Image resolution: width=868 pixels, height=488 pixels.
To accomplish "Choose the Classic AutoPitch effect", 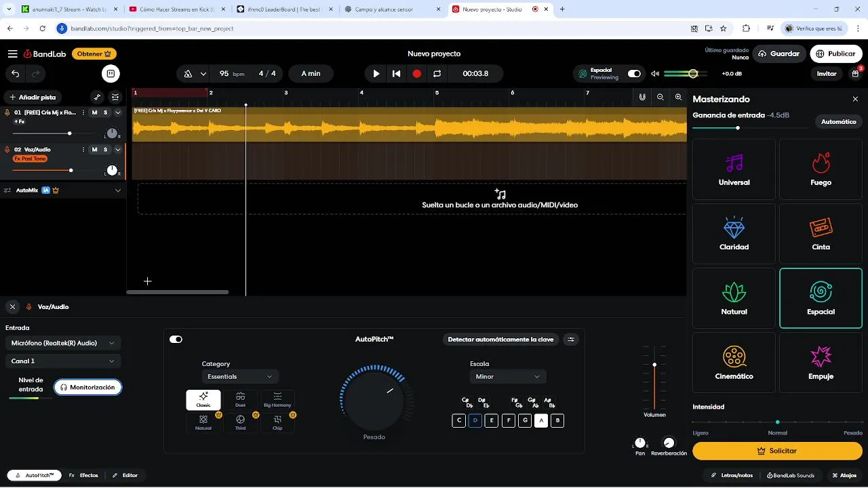I will [x=203, y=400].
